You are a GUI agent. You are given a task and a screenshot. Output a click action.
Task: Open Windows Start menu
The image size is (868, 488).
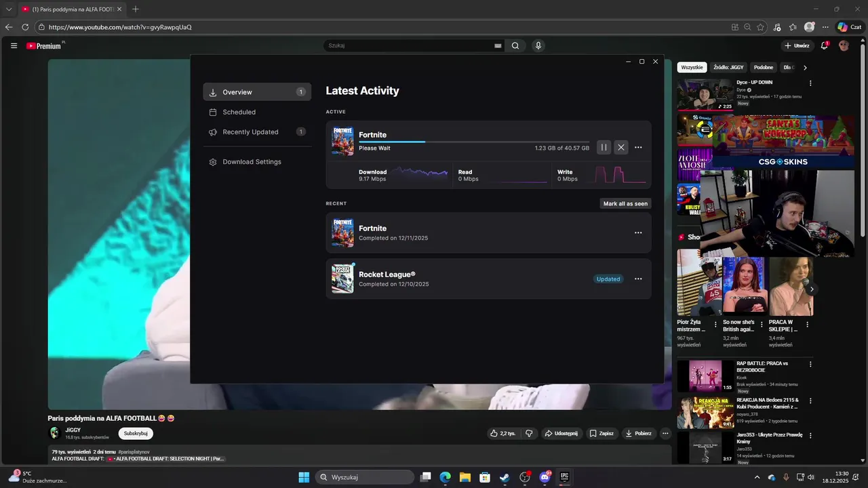pyautogui.click(x=304, y=477)
